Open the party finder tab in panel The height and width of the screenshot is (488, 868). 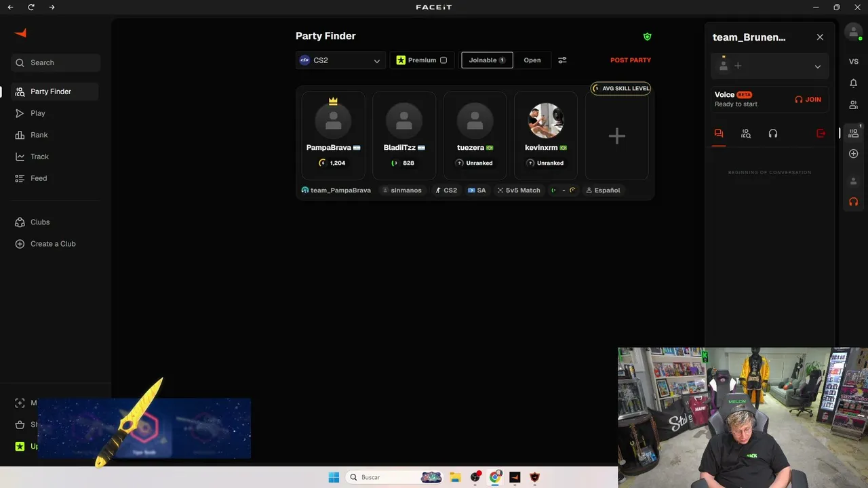(x=746, y=134)
